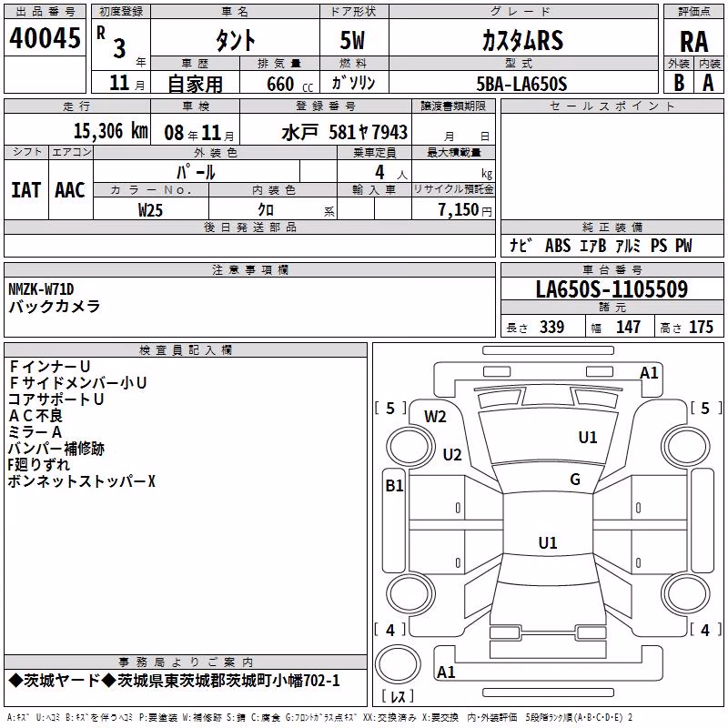Select the 純正装備 section header
Image resolution: width=728 pixels, height=728 pixels.
pyautogui.click(x=612, y=227)
